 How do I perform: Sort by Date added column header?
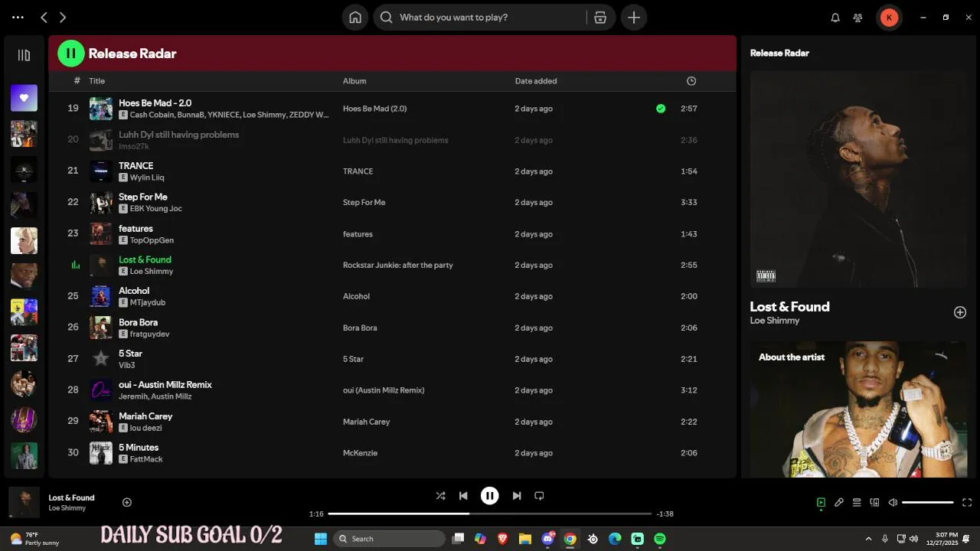coord(536,81)
